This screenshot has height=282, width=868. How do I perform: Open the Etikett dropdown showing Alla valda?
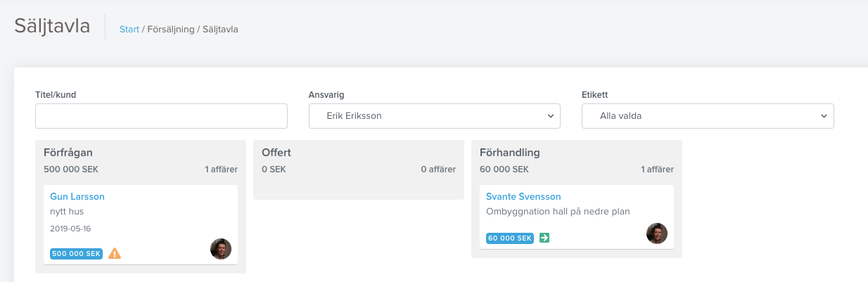708,116
